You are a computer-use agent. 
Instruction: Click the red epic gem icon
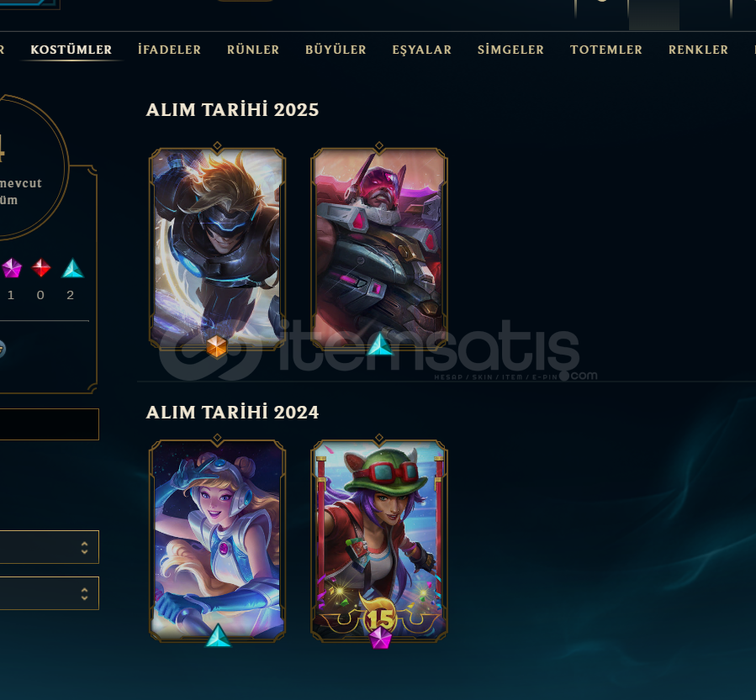[x=41, y=268]
